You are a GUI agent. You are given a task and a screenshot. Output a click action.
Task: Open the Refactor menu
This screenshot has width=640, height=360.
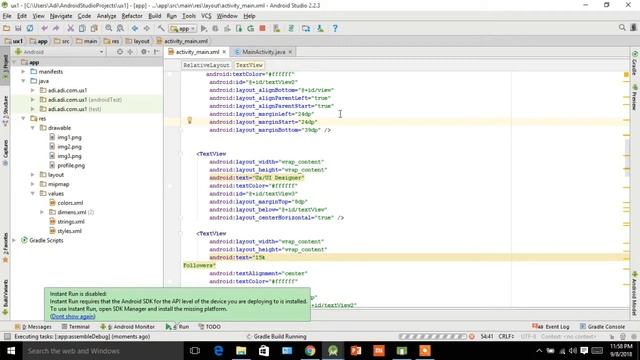click(132, 16)
